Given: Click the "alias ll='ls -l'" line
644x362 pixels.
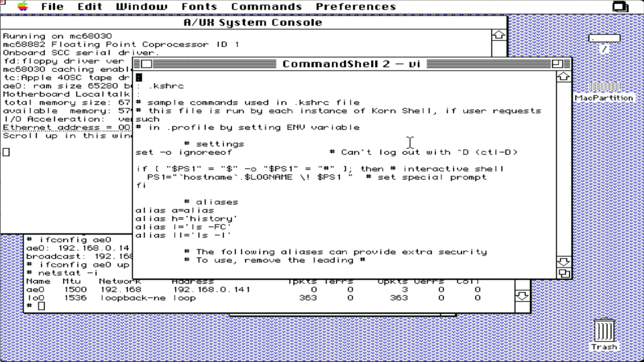Looking at the screenshot, I should coord(183,235).
